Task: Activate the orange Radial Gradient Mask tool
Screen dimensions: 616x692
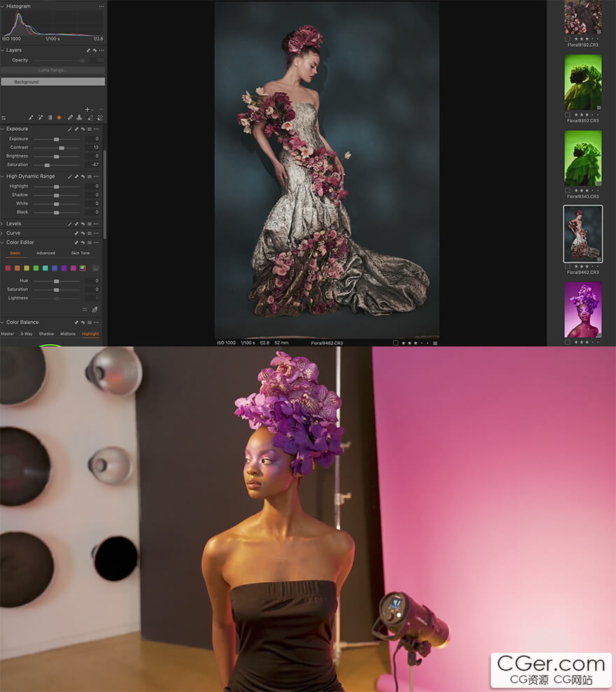Action: coord(59,118)
